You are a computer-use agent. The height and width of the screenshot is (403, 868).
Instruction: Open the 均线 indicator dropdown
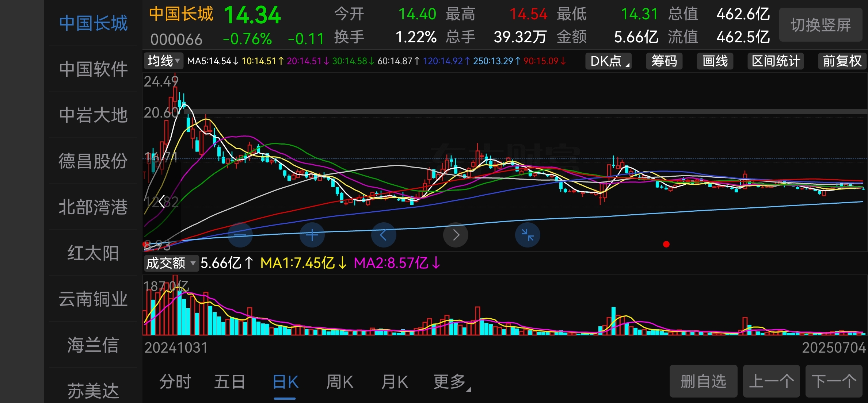coord(164,61)
